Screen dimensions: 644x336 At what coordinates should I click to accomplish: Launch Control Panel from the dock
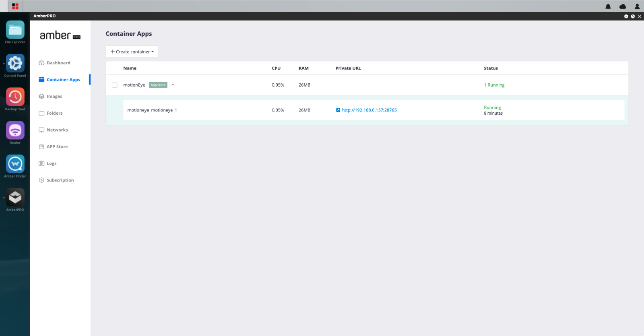(15, 63)
